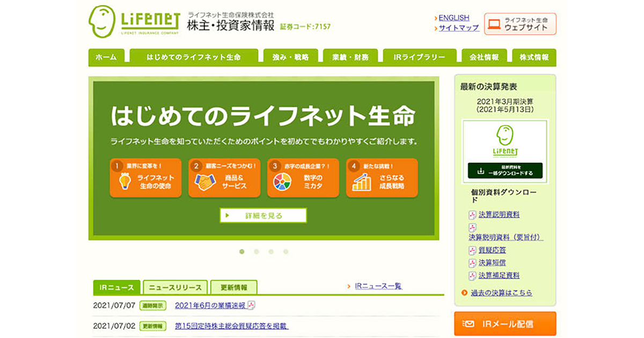
Task: Select the fourth carousel dot
Action: pyautogui.click(x=286, y=251)
